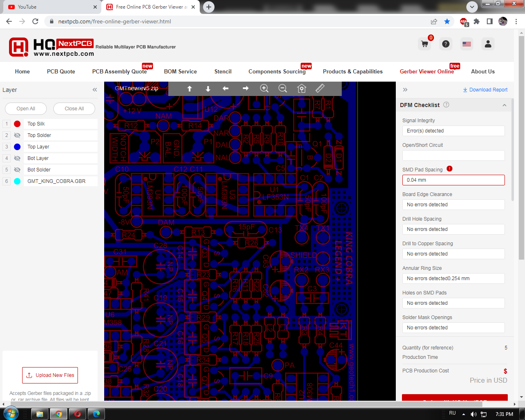Click the Signal Integrity result field
Image resolution: width=525 pixels, height=420 pixels.
pyautogui.click(x=454, y=131)
